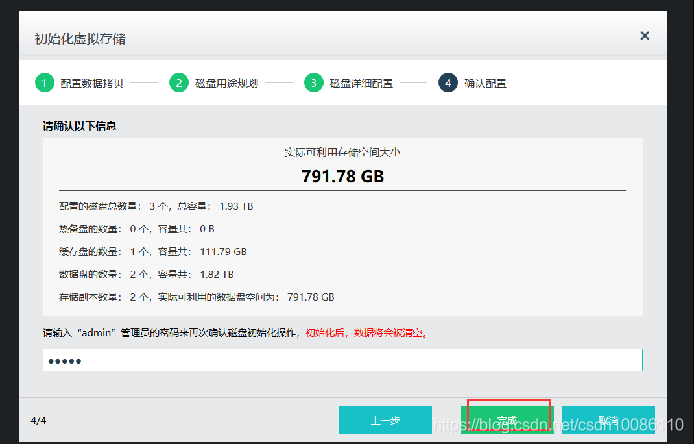The image size is (694, 444).
Task: Click the hot spare line showing 0 B
Action: point(136,229)
